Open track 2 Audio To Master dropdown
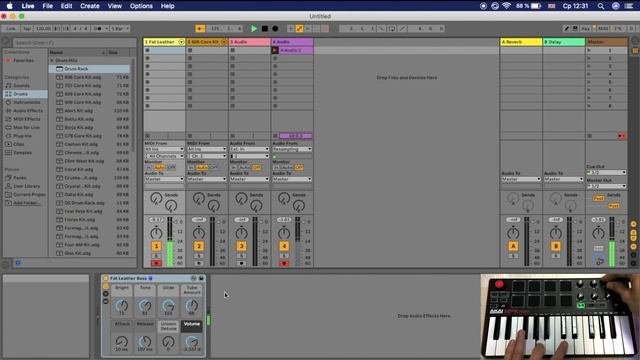 click(x=207, y=179)
